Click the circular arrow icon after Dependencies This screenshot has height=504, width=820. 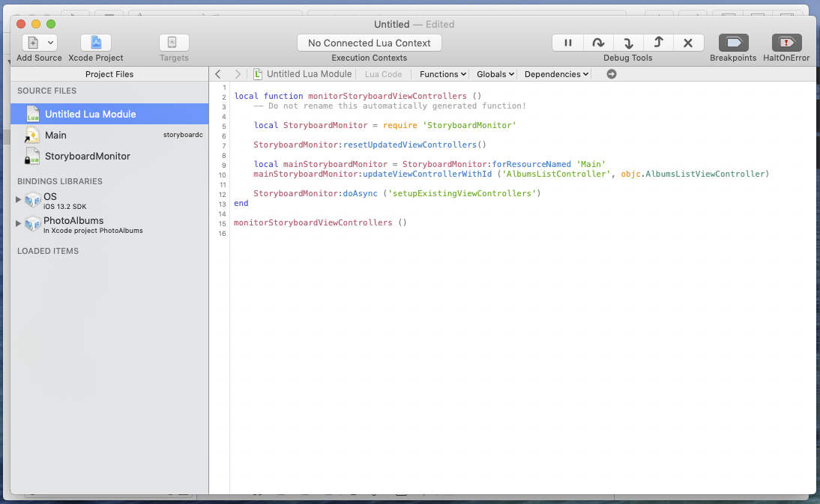point(612,74)
